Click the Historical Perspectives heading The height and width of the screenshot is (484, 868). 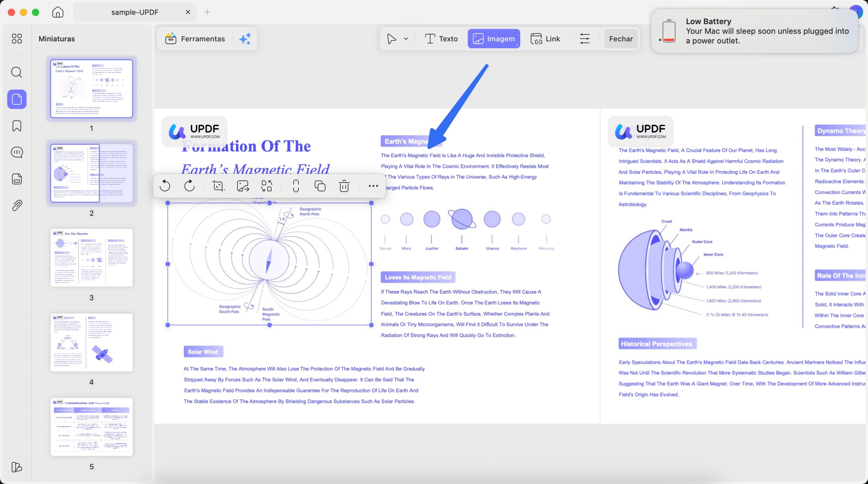(x=657, y=344)
